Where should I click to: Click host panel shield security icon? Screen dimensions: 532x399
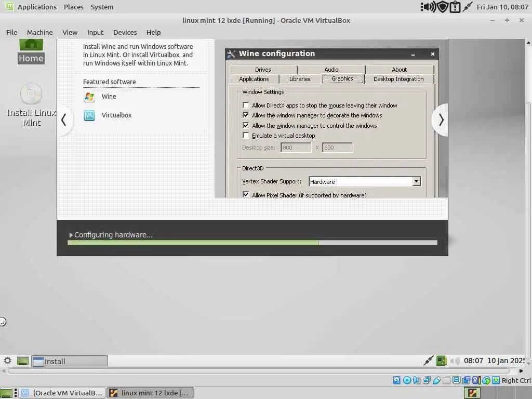click(x=443, y=7)
